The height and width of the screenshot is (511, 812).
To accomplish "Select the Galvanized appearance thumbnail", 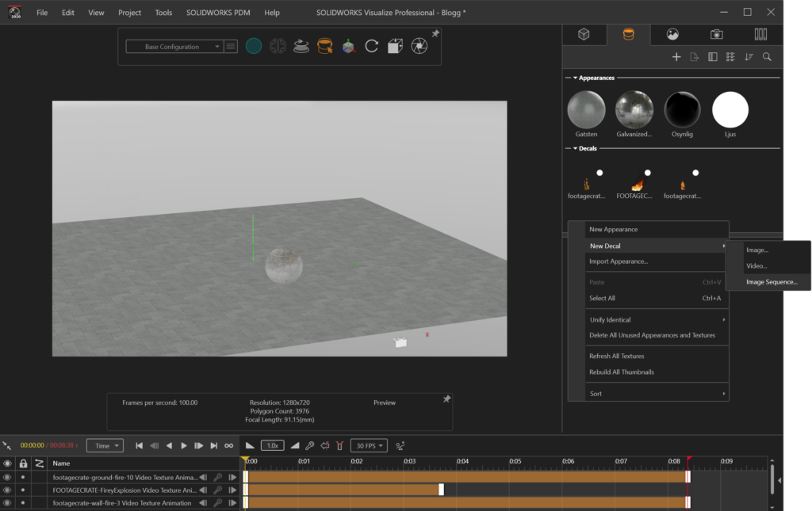I will pos(634,110).
